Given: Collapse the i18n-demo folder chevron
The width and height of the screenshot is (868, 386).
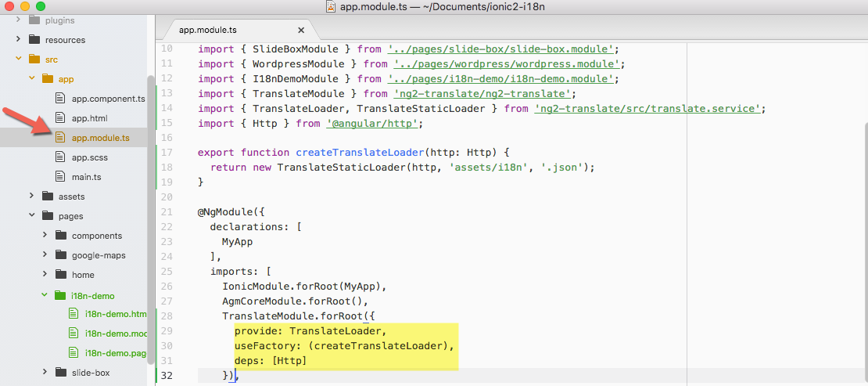Looking at the screenshot, I should point(45,296).
